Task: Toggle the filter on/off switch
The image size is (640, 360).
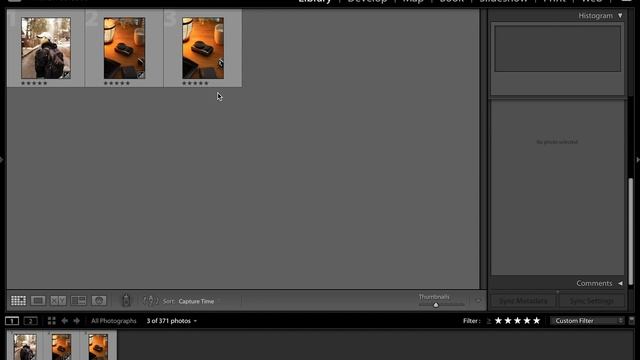Action: coord(631,321)
